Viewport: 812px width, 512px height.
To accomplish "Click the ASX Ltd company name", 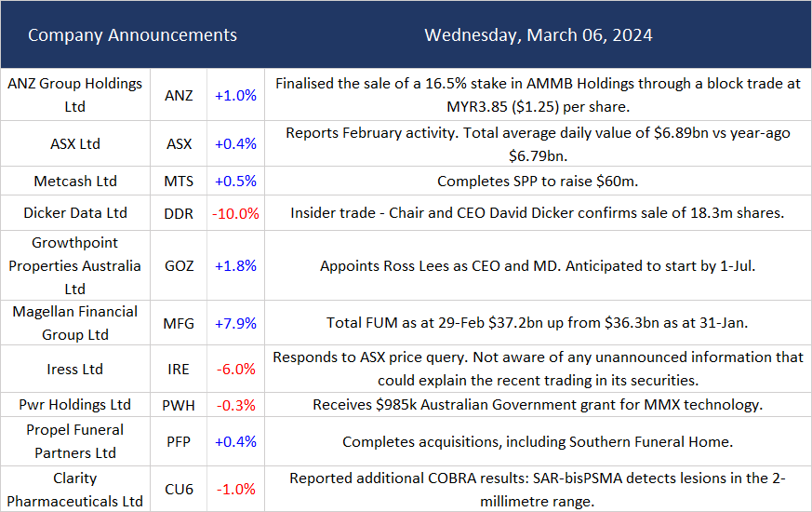I will point(75,144).
